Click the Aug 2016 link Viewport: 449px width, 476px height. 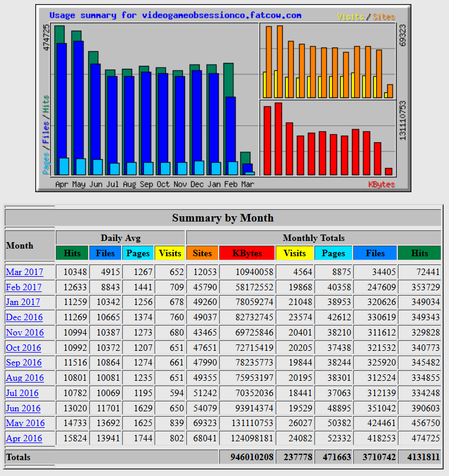pyautogui.click(x=25, y=378)
